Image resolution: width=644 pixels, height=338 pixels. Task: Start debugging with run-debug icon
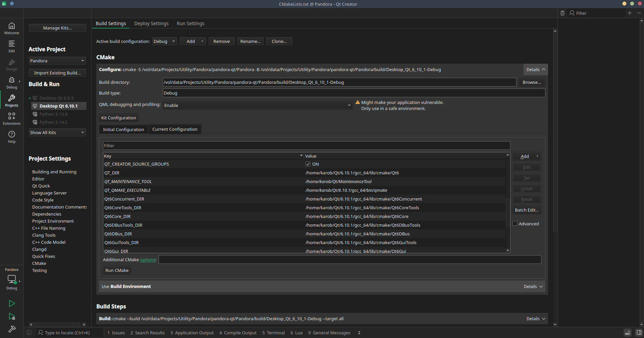(x=12, y=316)
